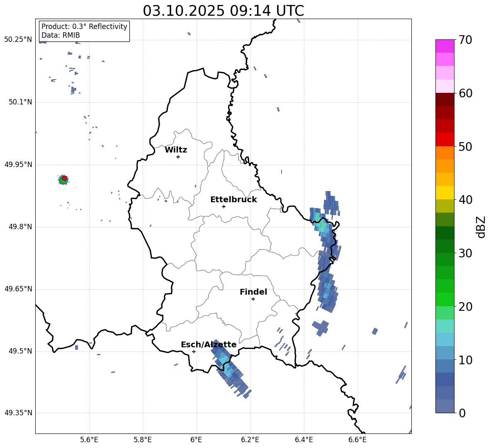Click the 6.2°E longitude label
Viewport: 491px width, 448px height.
coord(250,440)
